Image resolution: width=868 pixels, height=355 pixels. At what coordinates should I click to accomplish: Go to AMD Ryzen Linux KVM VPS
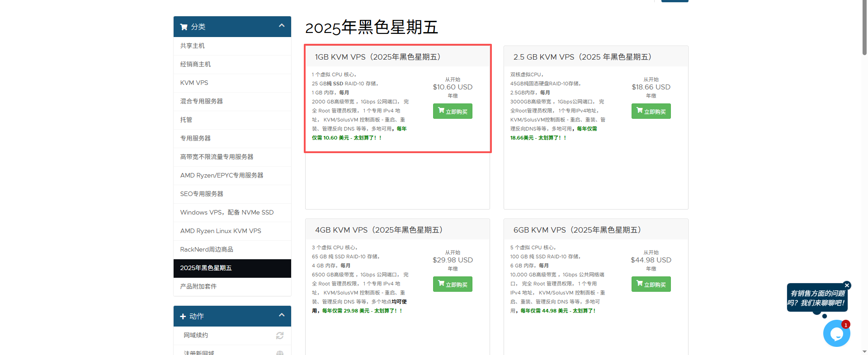pos(221,231)
